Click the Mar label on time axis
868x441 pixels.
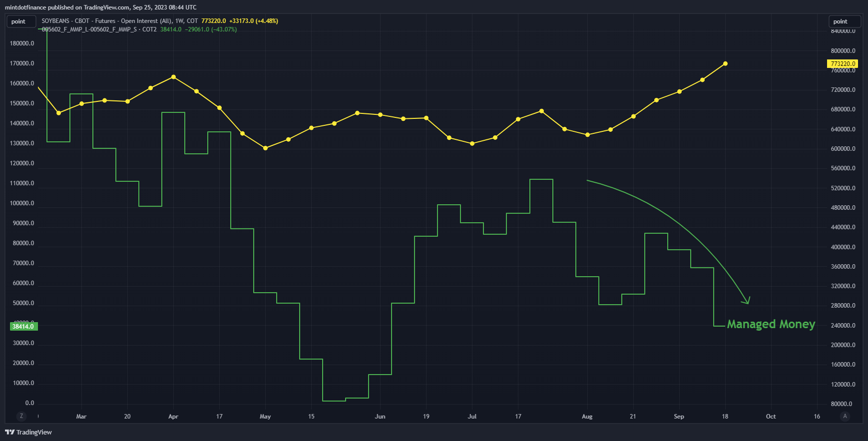81,417
